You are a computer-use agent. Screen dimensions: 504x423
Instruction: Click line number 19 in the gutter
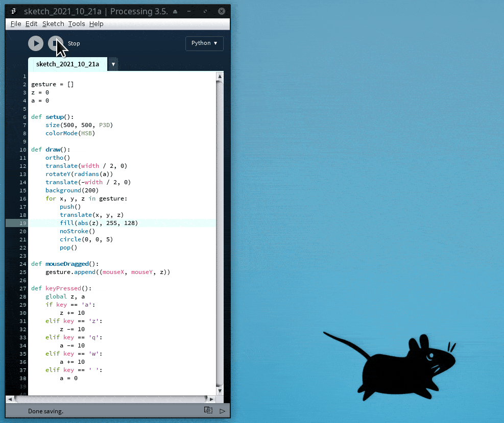[23, 223]
